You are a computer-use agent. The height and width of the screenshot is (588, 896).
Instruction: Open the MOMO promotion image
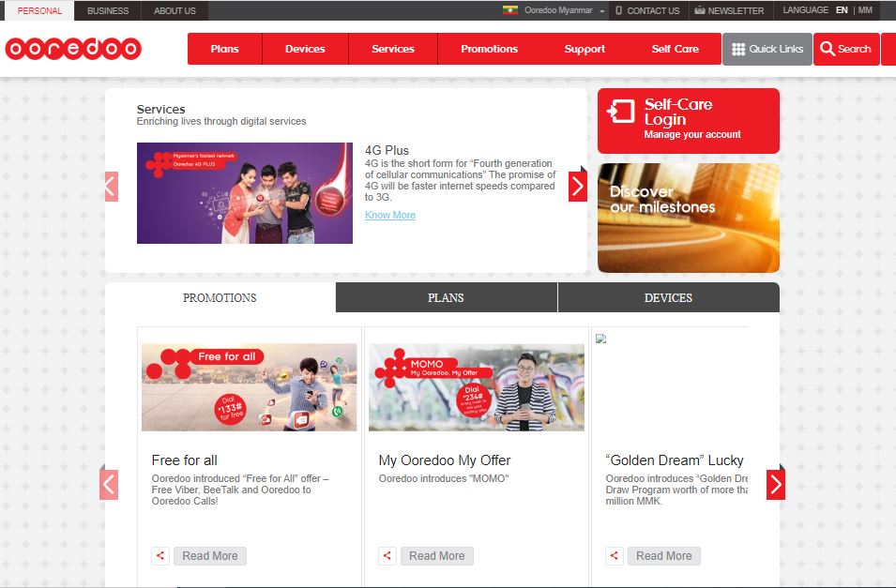pyautogui.click(x=477, y=387)
